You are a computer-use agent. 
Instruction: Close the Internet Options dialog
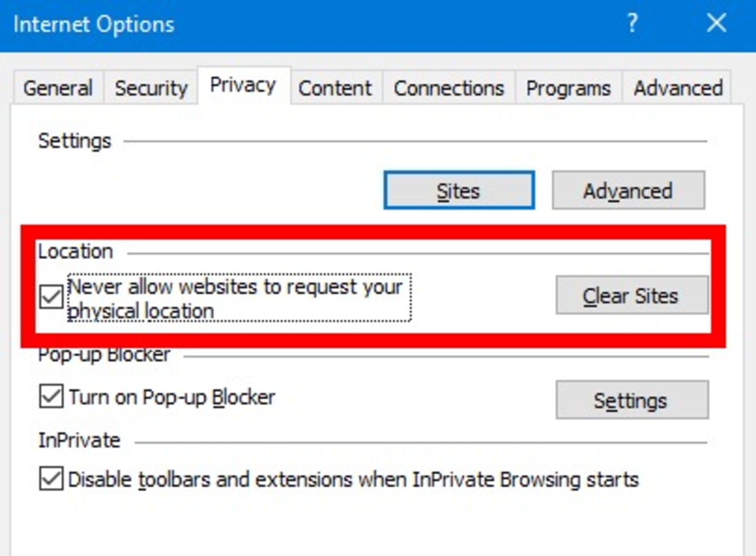716,23
